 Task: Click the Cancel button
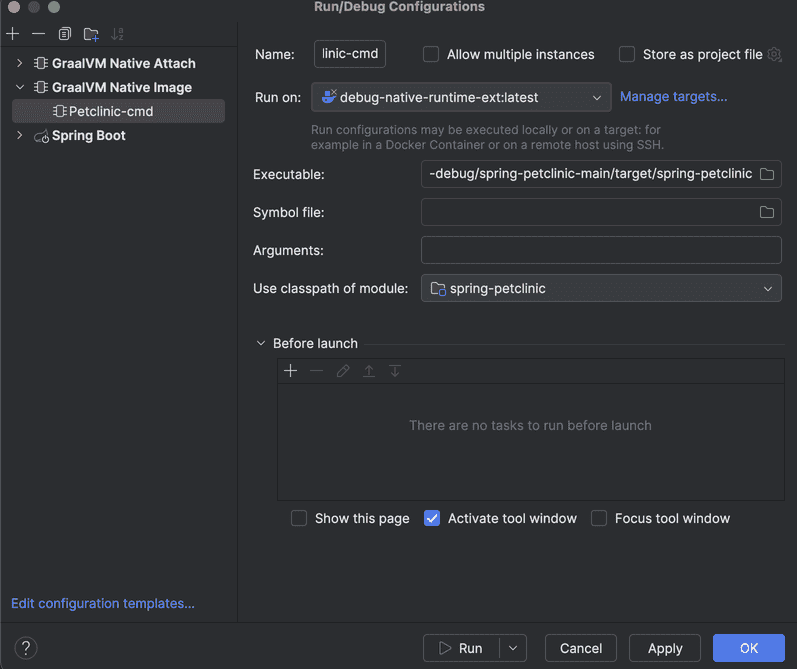(x=580, y=648)
